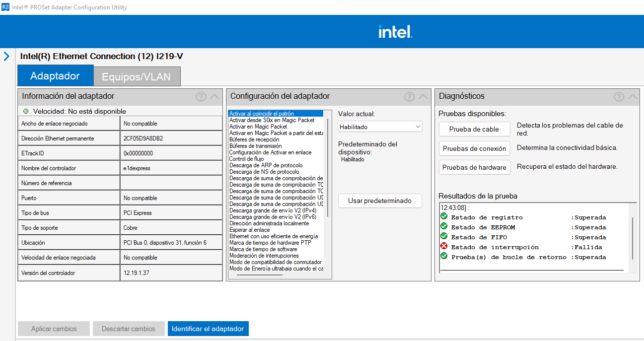This screenshot has height=341, width=644.
Task: Click the Intel logo in the banner
Action: pos(395,32)
